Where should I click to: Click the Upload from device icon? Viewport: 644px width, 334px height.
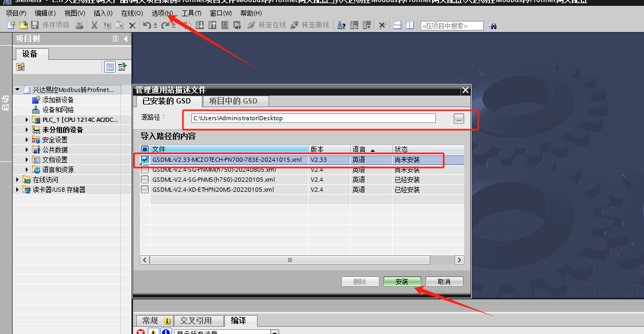[x=212, y=25]
